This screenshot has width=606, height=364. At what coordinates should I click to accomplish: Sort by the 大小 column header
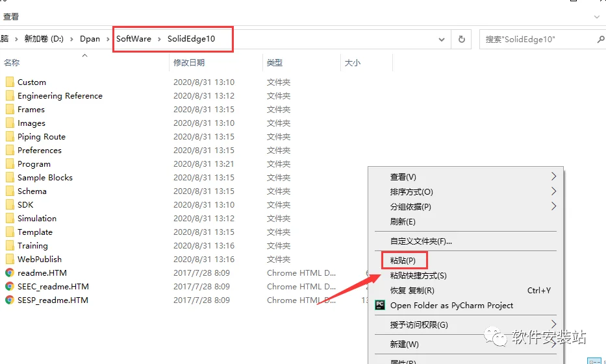coord(352,62)
